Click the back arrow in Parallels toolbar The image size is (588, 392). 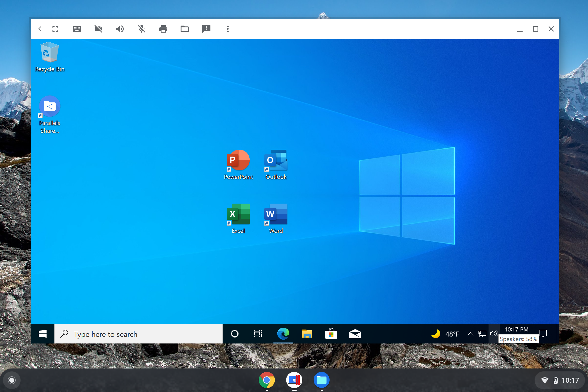[40, 29]
